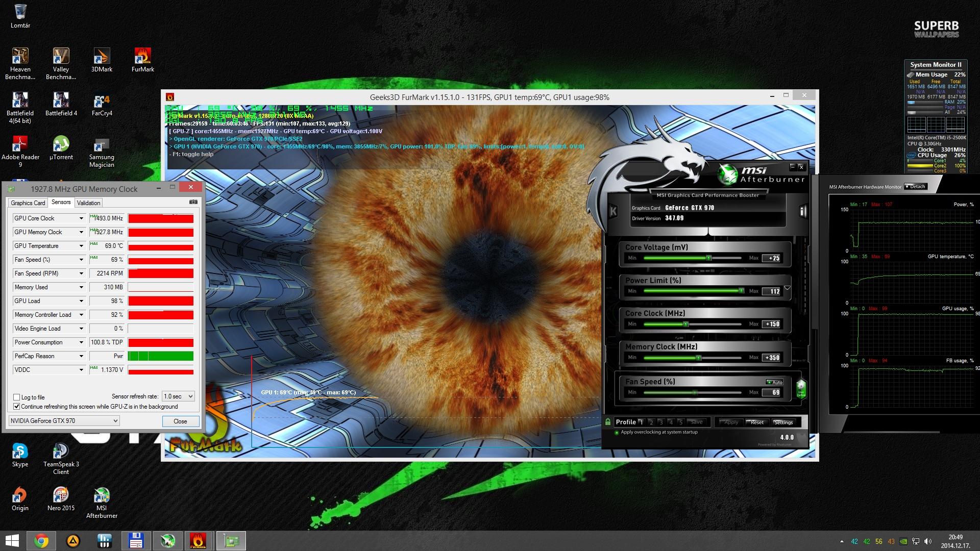
Task: Click the Afterburner Apply button
Action: pyautogui.click(x=730, y=422)
